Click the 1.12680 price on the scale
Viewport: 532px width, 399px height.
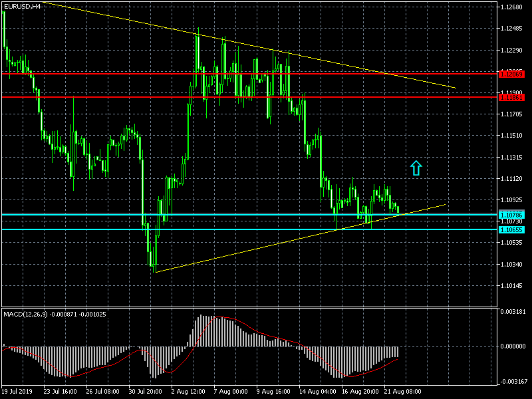click(x=513, y=7)
